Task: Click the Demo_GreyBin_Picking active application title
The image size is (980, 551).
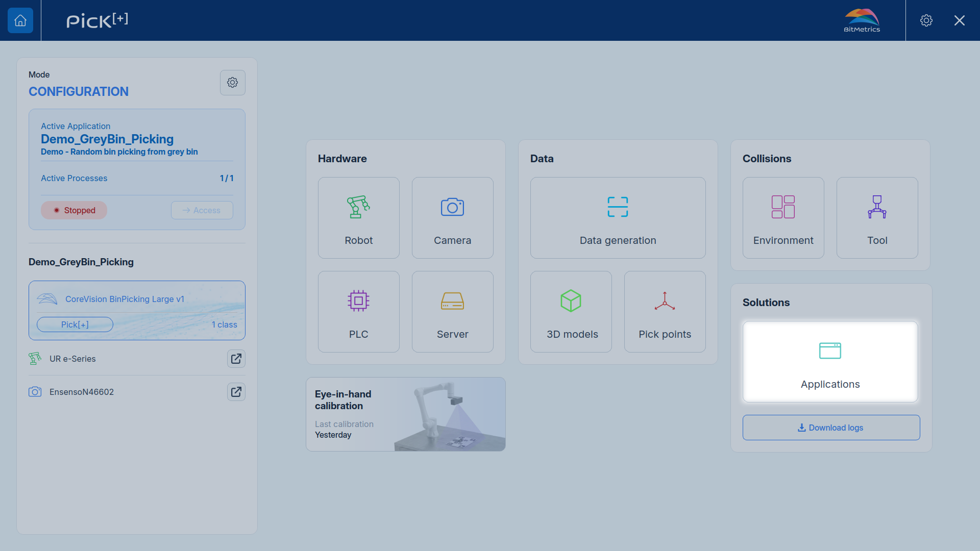Action: click(107, 139)
